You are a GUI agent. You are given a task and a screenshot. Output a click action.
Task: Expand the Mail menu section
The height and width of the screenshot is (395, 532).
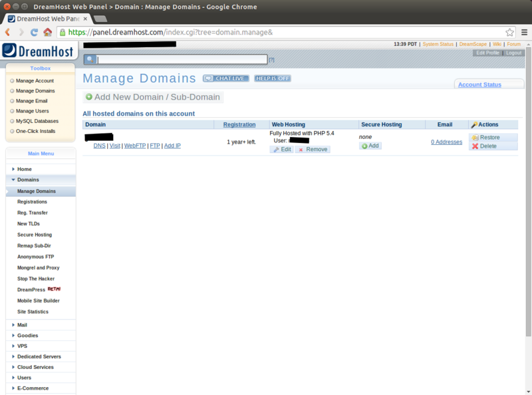[x=41, y=325]
